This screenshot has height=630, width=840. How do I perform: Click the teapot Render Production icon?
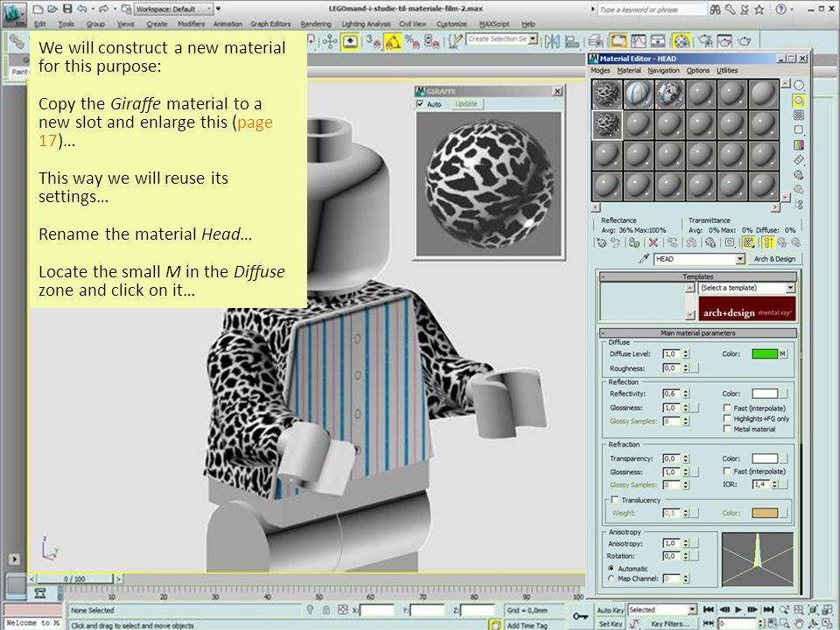click(744, 41)
